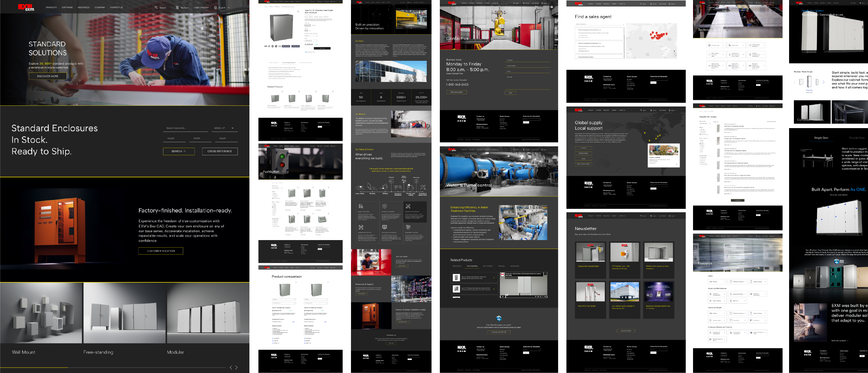Click the DISCOVER MORE button on the hero

(x=47, y=76)
